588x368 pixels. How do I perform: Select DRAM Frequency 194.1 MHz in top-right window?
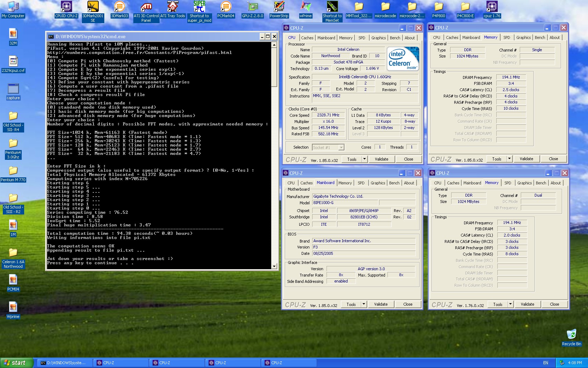coord(511,77)
